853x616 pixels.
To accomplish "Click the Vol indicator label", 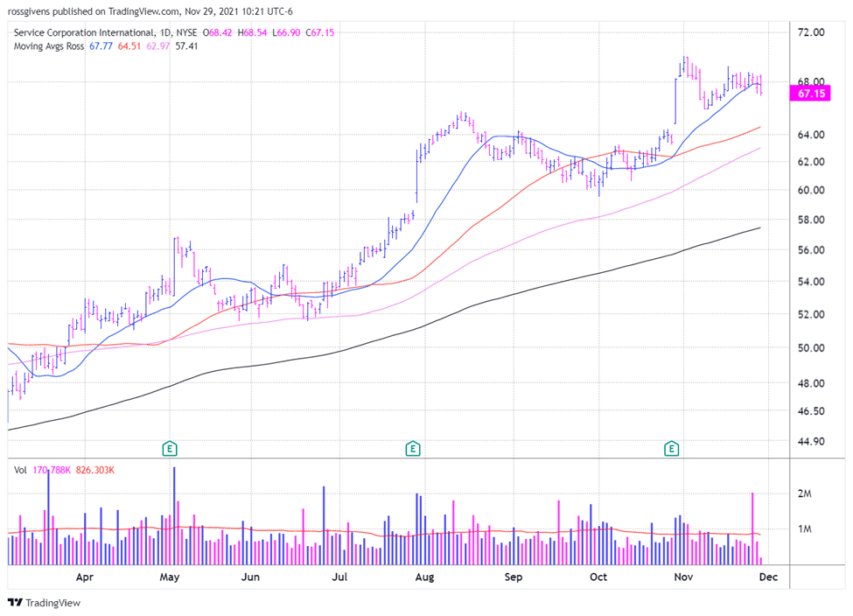I will pos(20,470).
